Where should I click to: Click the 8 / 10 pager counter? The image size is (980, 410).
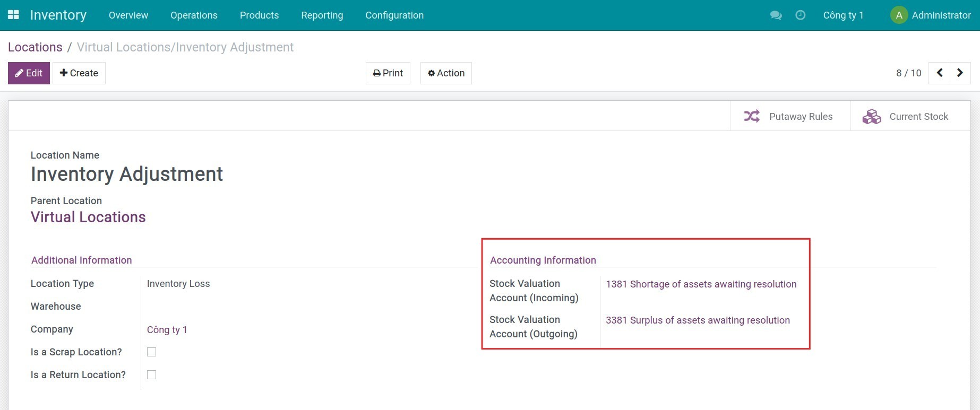[x=908, y=73]
